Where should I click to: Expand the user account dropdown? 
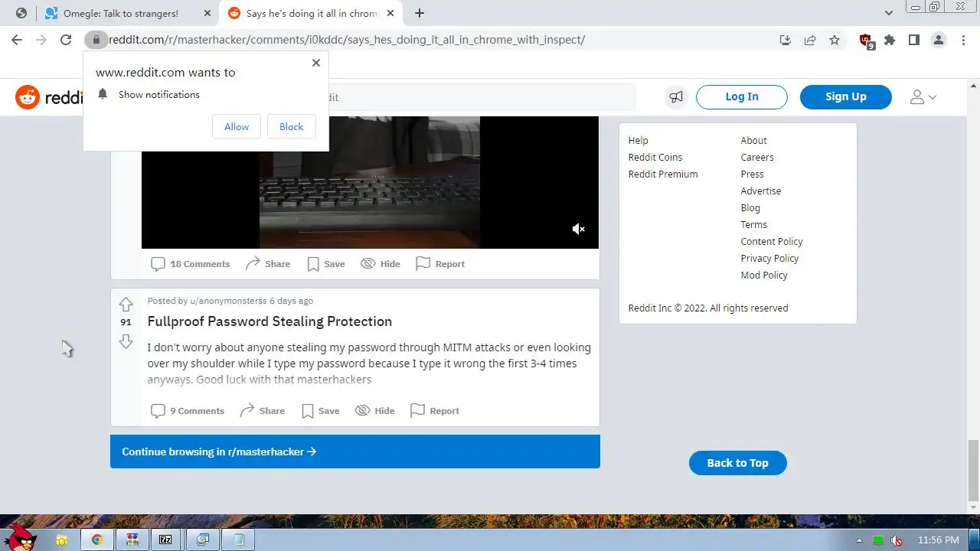pyautogui.click(x=923, y=97)
